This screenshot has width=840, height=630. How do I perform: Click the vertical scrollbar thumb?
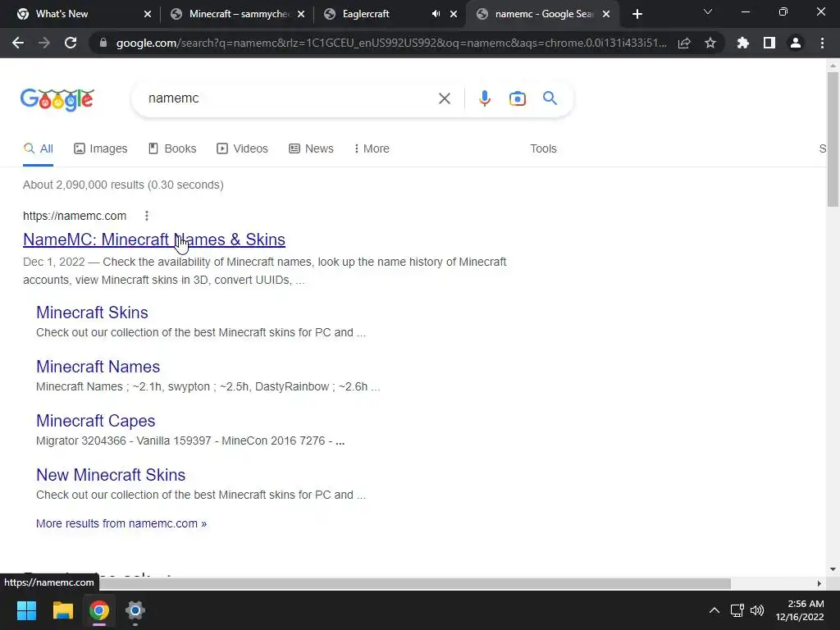click(x=833, y=139)
